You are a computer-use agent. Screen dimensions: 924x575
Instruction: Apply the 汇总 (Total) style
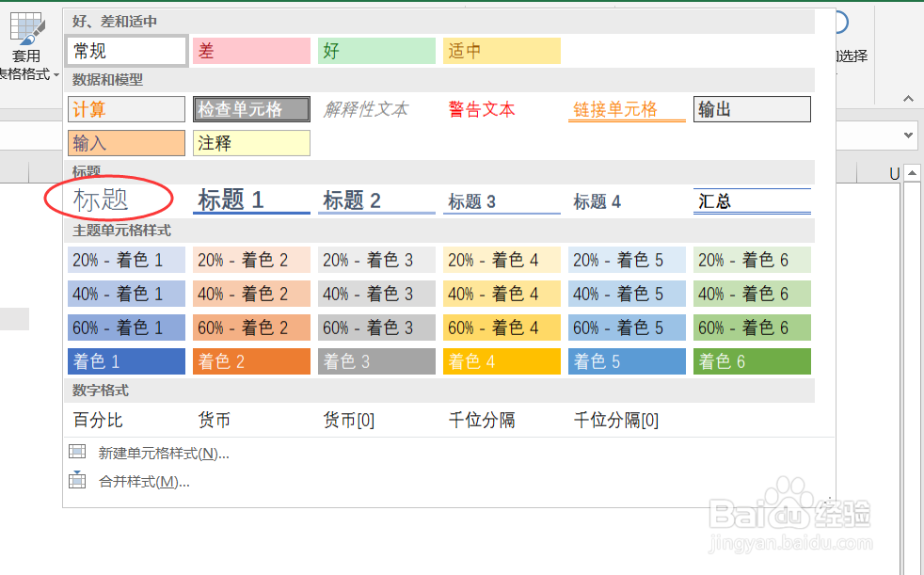click(x=752, y=200)
